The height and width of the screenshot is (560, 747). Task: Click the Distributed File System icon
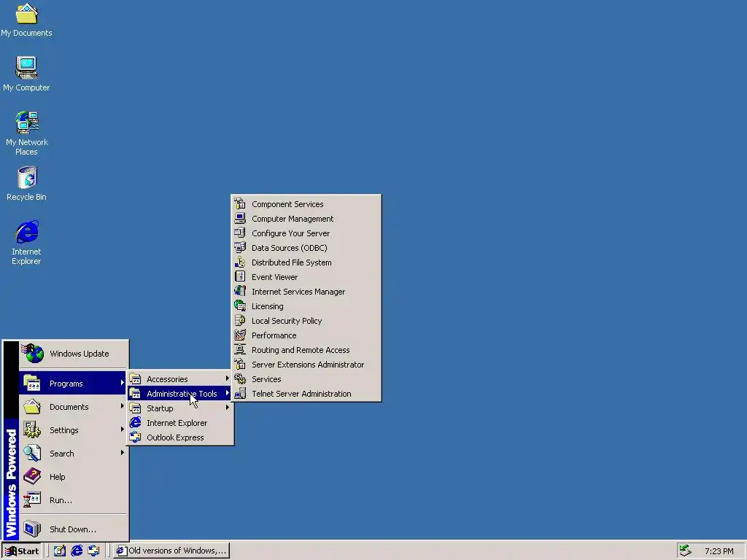pyautogui.click(x=240, y=262)
